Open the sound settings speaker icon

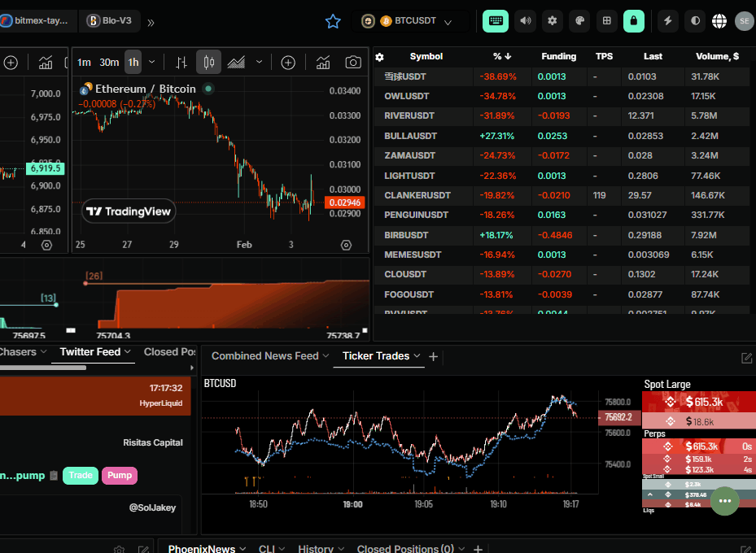click(x=524, y=21)
